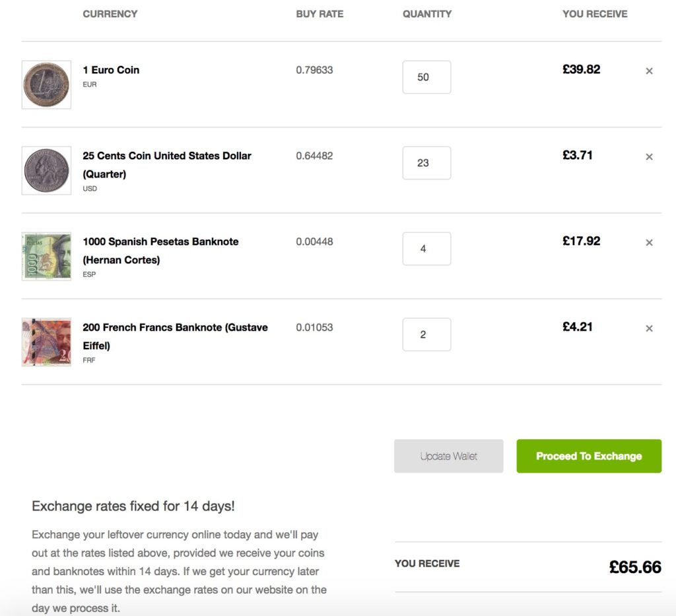This screenshot has height=616, width=676.
Task: Click the French Francs banknote image
Action: (x=46, y=341)
